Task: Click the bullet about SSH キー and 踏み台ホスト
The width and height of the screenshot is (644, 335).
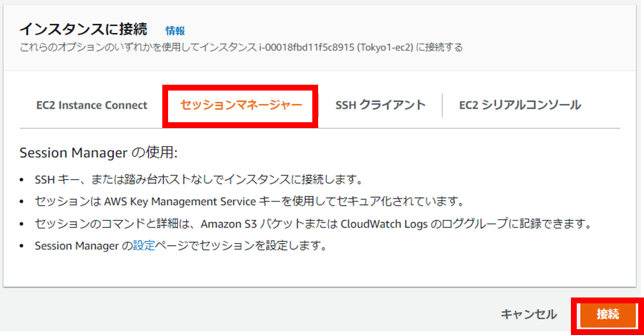Action: 199,180
